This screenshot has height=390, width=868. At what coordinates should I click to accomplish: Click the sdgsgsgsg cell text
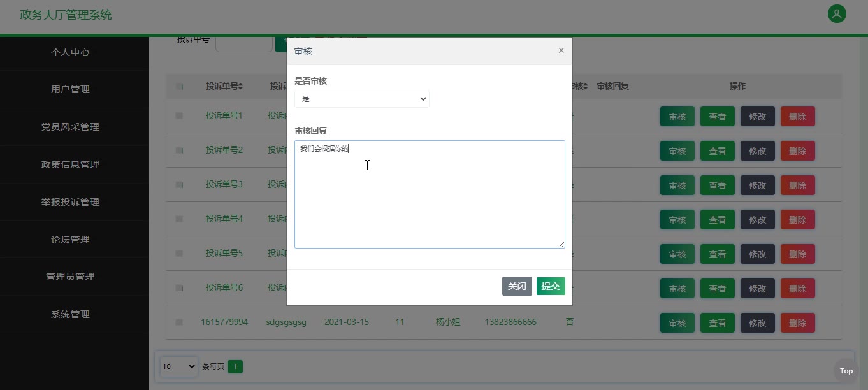click(286, 322)
